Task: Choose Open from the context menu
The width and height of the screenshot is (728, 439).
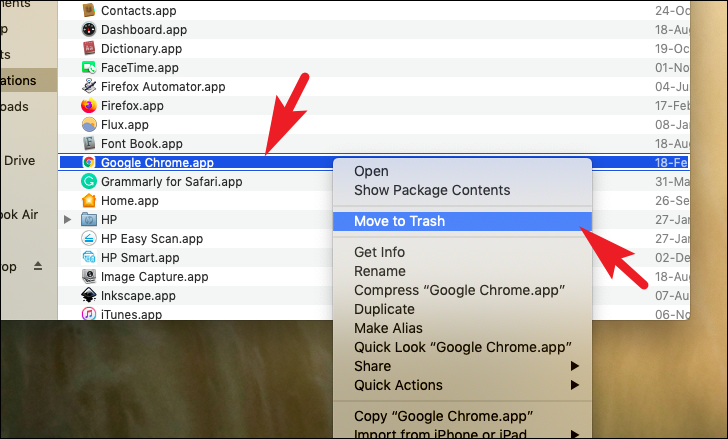Action: pyautogui.click(x=462, y=171)
